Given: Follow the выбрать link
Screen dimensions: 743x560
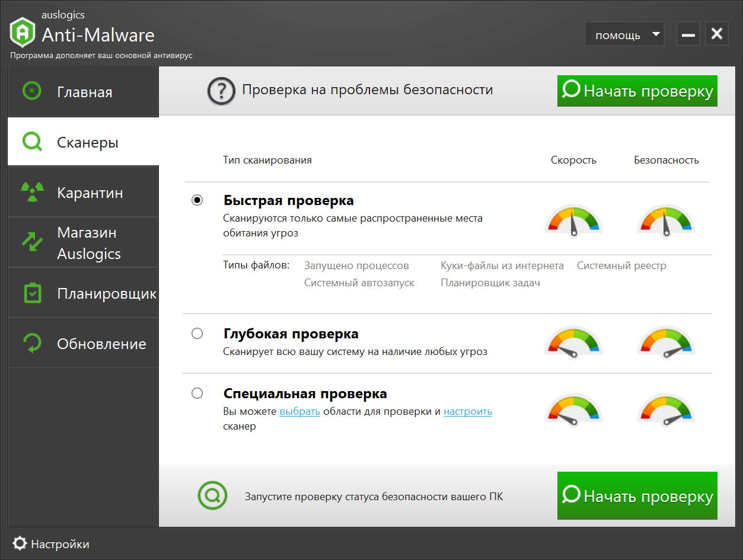Looking at the screenshot, I should tap(300, 411).
